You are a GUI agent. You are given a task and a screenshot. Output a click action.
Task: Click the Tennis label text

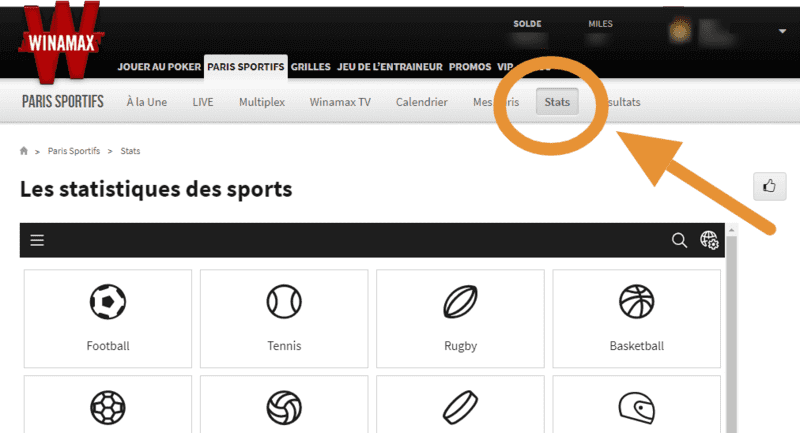point(284,346)
